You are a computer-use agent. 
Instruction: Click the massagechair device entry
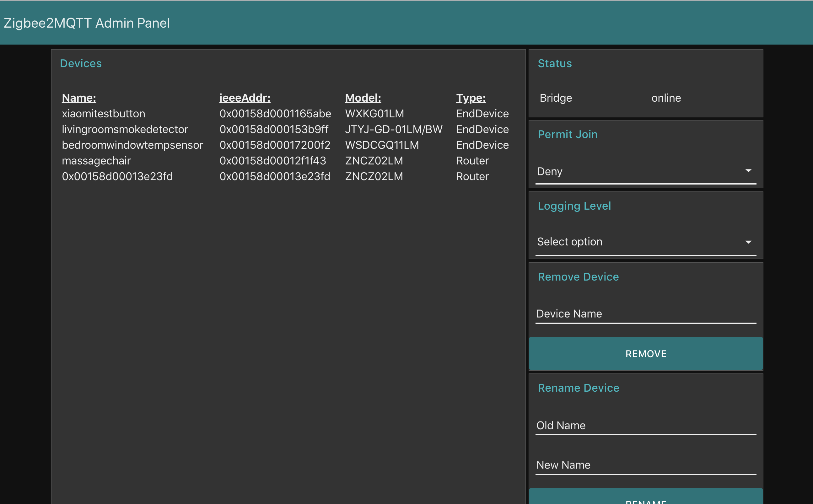click(96, 161)
